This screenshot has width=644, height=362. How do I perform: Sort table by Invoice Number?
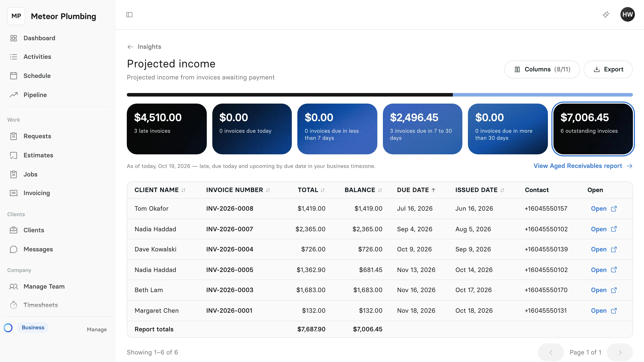coord(238,190)
